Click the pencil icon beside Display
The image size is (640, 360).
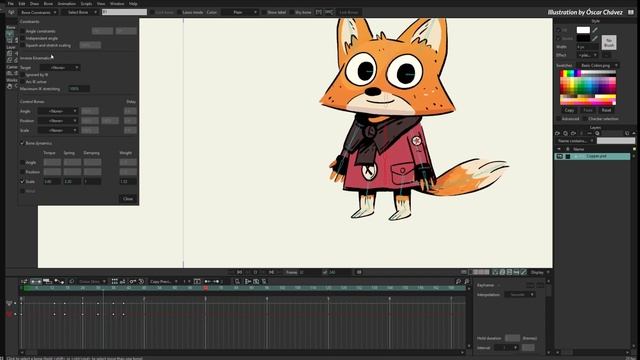pos(524,272)
